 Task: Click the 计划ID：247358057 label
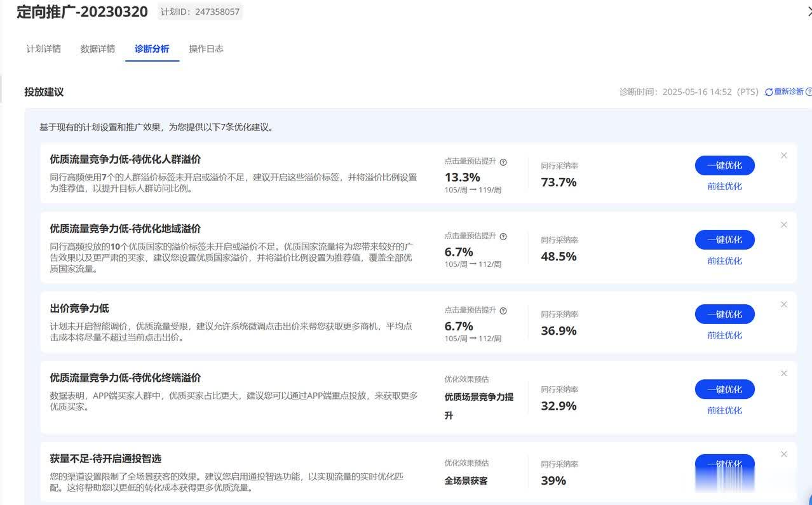click(200, 11)
